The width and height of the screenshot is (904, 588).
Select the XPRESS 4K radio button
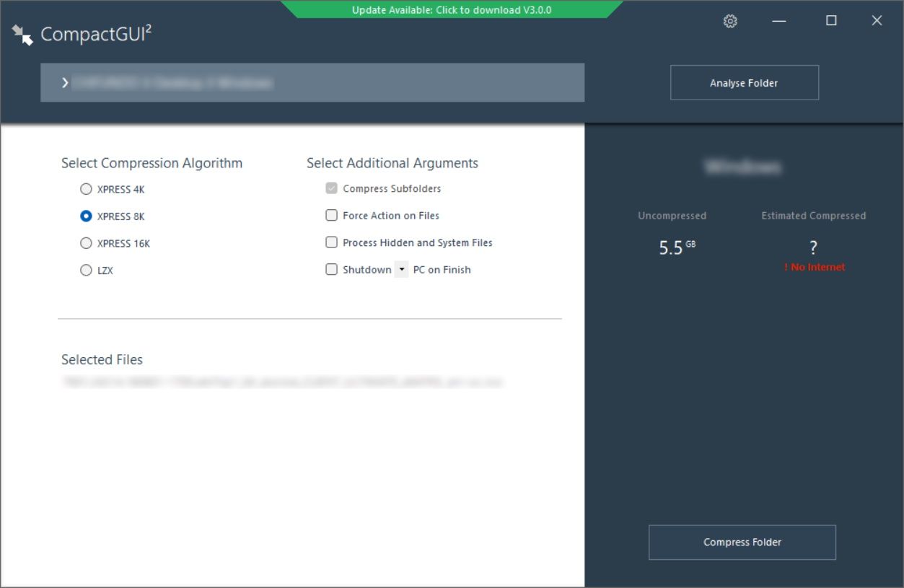pyautogui.click(x=86, y=189)
